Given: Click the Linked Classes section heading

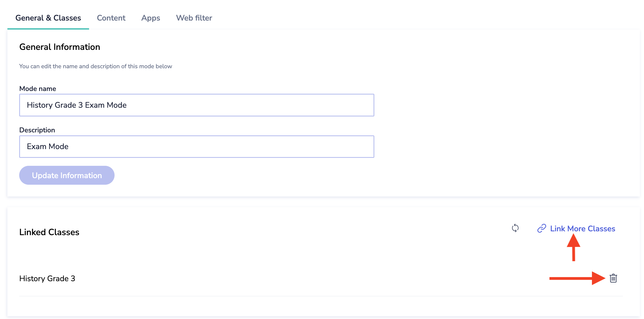Looking at the screenshot, I should coord(49,232).
